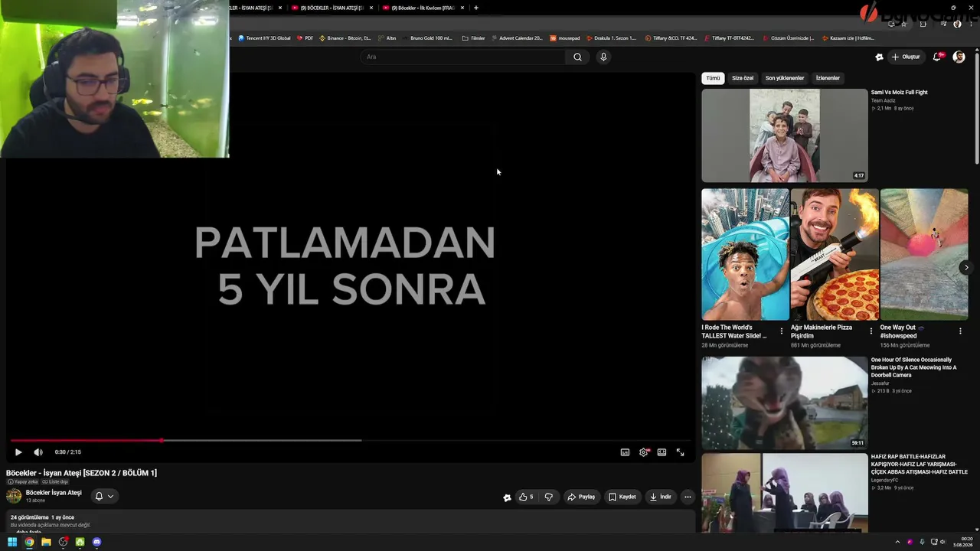Open a new browser tab with plus

click(476, 8)
